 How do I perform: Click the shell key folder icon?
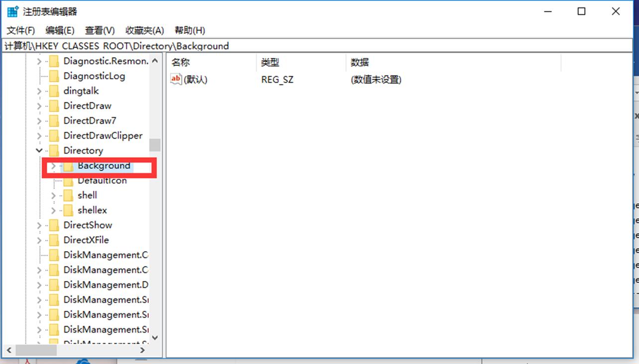tap(69, 195)
